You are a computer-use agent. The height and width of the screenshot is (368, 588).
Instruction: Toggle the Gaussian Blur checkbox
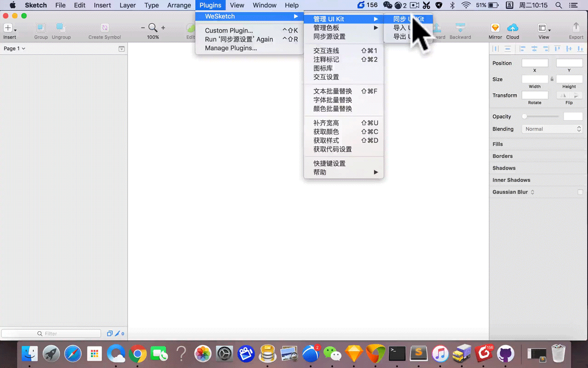point(580,192)
